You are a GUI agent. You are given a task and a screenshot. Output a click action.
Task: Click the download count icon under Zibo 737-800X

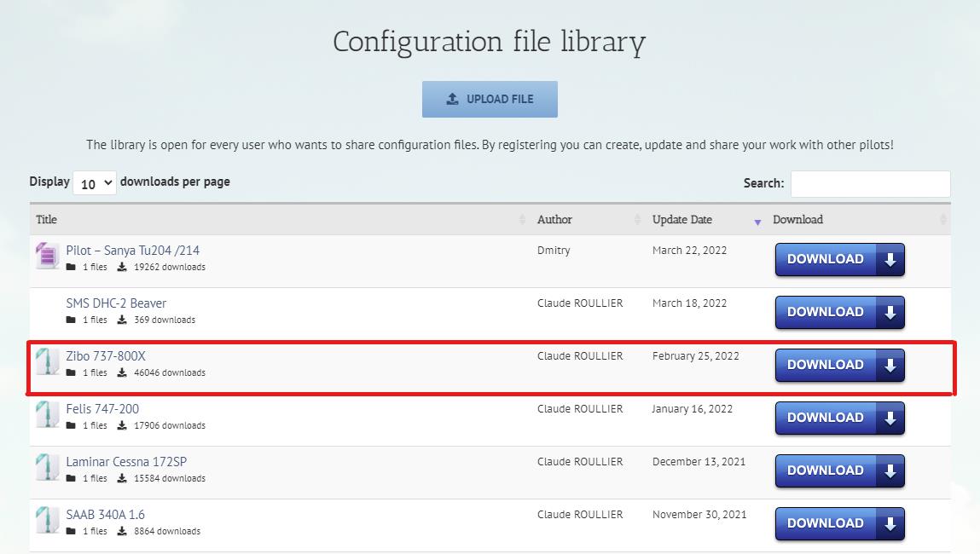122,372
